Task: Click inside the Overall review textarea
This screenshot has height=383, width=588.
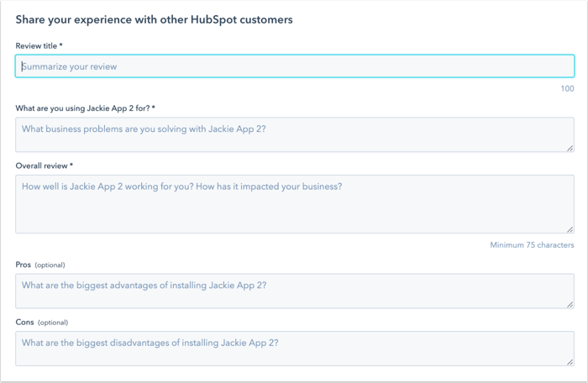Action: [x=295, y=204]
